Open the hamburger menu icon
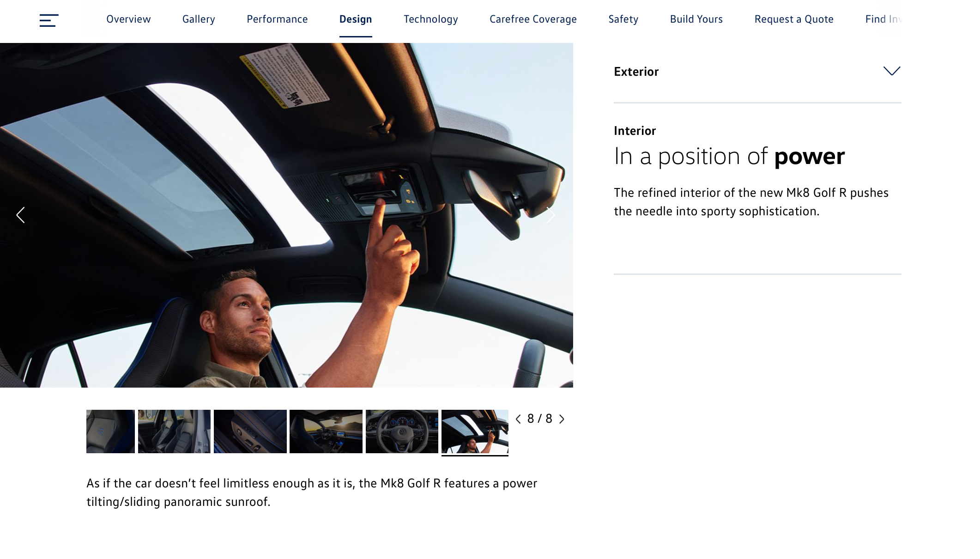This screenshot has height=559, width=980. click(x=48, y=20)
